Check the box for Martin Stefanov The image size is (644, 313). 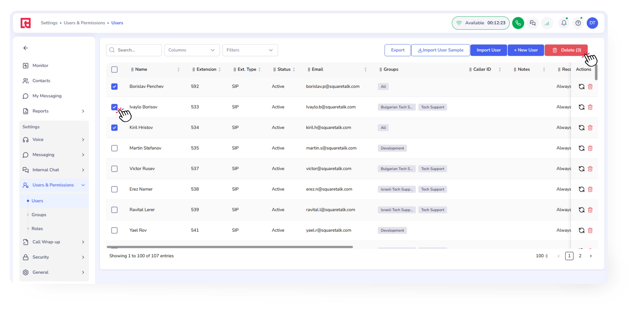[114, 148]
